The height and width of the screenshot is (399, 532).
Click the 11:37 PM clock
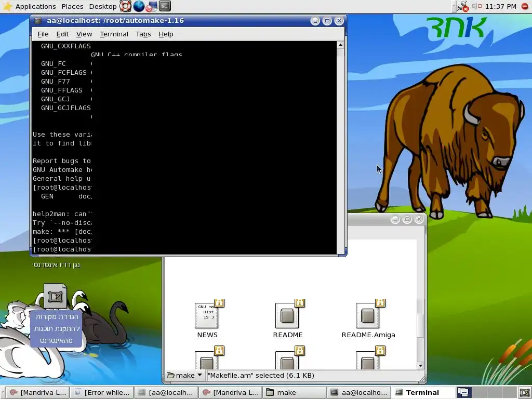click(500, 6)
